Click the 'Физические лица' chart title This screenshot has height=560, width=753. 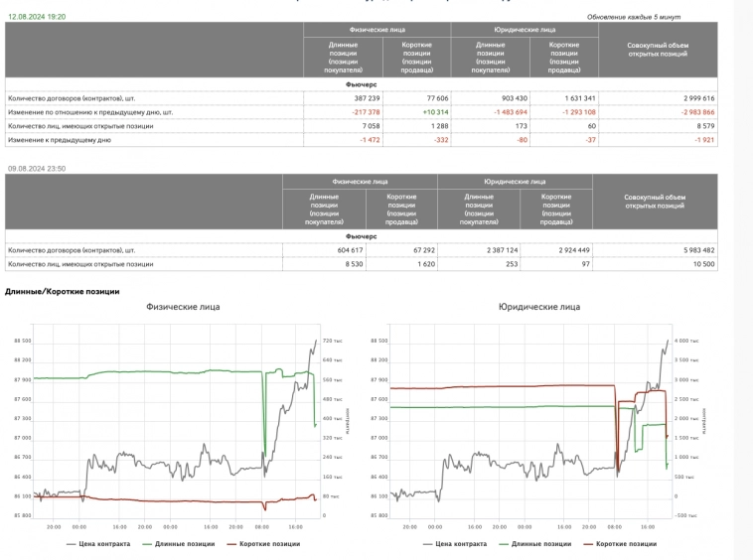pyautogui.click(x=184, y=307)
